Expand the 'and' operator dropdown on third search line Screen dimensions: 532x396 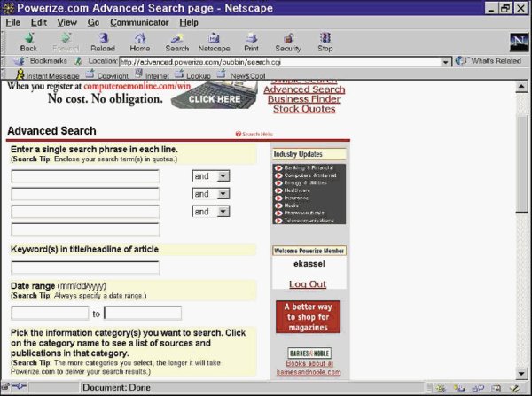pos(223,212)
